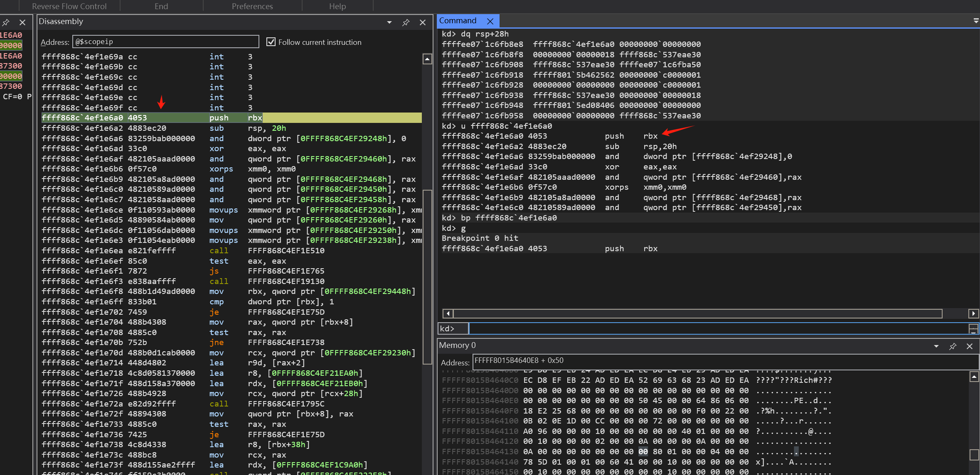Pin the left registers panel

coord(6,22)
